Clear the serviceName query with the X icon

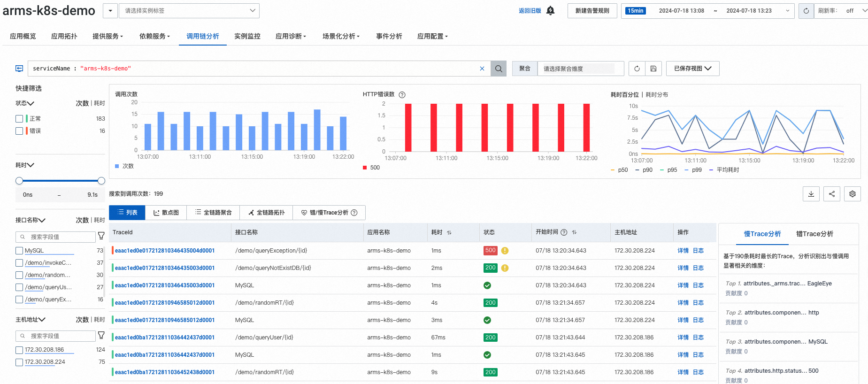pyautogui.click(x=482, y=69)
